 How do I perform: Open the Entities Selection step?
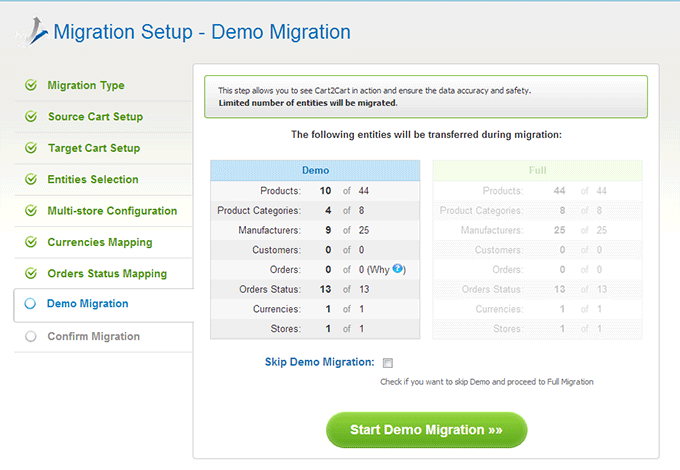click(x=93, y=180)
